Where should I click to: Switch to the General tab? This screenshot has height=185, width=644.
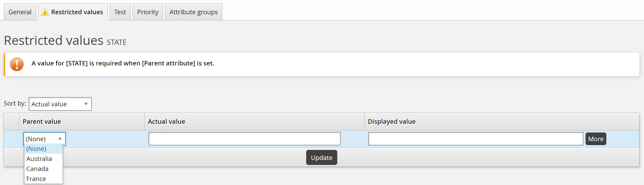(x=20, y=12)
